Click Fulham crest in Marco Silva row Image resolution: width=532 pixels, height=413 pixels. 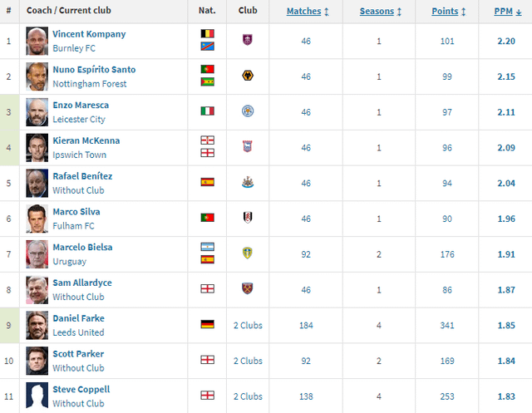(247, 218)
